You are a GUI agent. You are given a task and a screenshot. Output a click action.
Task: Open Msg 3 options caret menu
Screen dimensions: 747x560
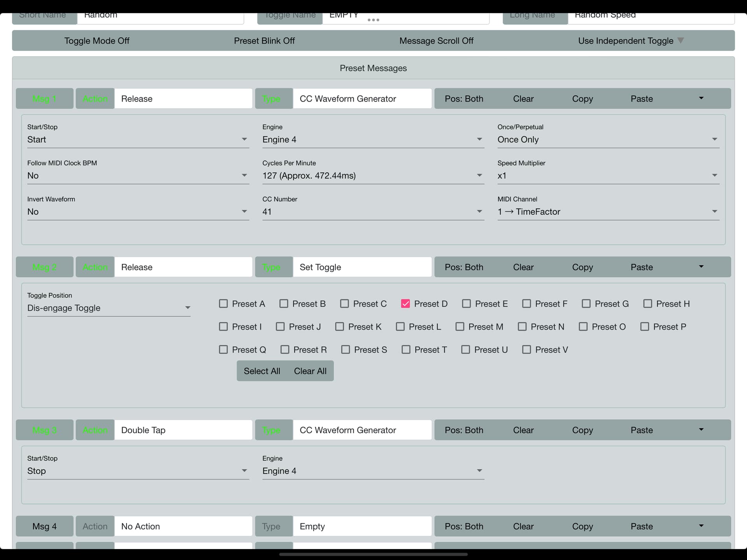point(701,430)
